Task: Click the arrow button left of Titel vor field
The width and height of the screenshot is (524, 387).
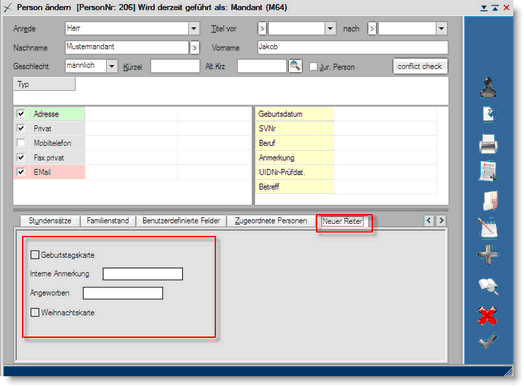Action: tap(262, 29)
